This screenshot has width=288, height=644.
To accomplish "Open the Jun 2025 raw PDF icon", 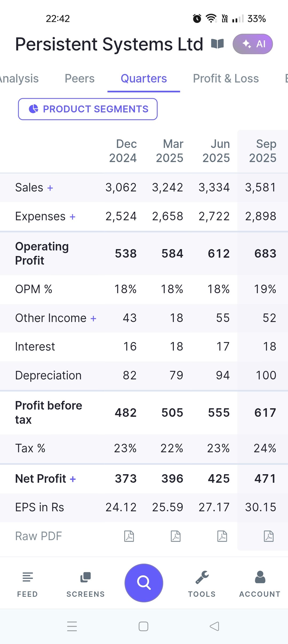I will 222,536.
